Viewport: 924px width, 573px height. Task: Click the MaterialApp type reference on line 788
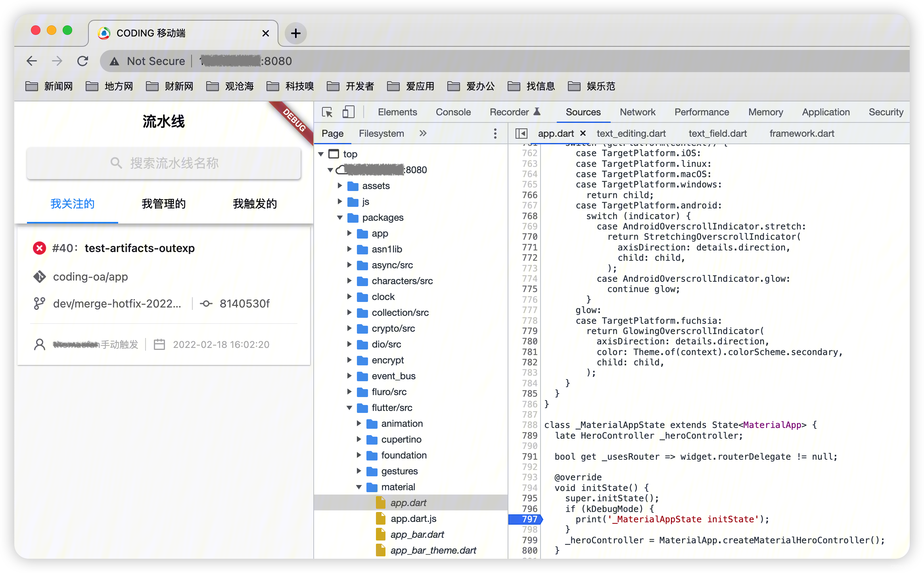click(x=772, y=425)
